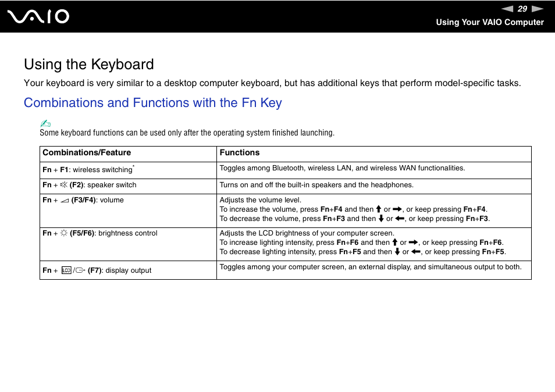Expand the brightness control row
The image size is (555, 392).
(128, 244)
